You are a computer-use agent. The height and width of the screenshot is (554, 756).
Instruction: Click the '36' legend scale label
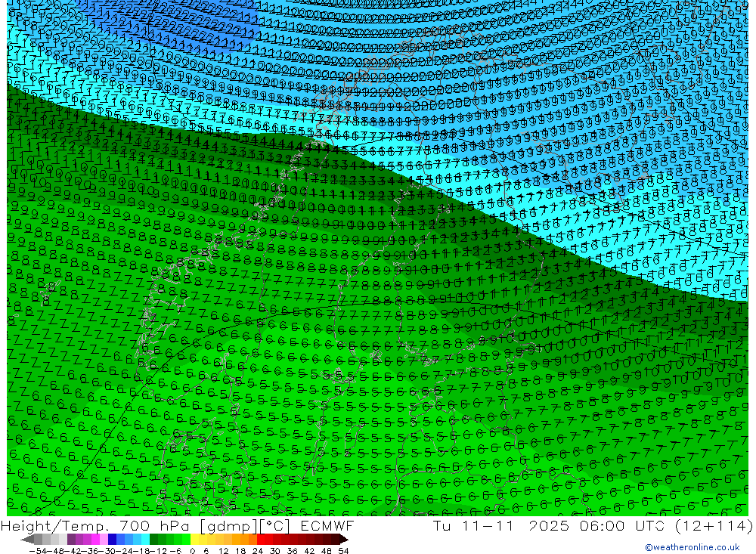292,551
